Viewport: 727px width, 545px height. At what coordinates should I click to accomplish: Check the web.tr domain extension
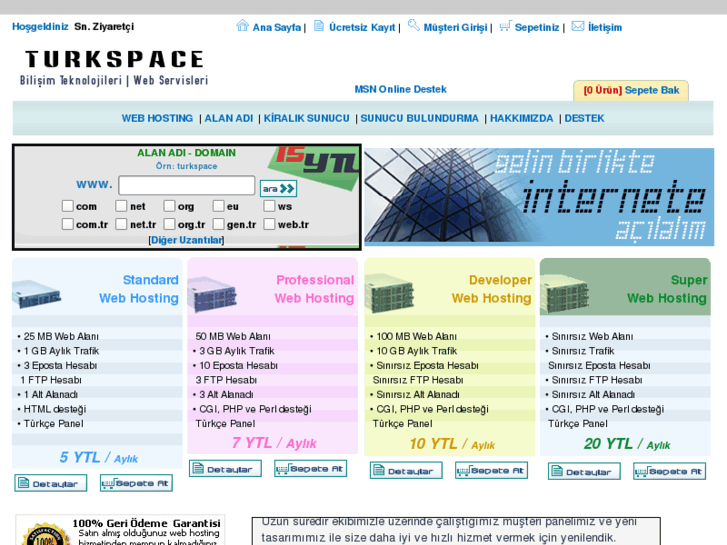269,224
